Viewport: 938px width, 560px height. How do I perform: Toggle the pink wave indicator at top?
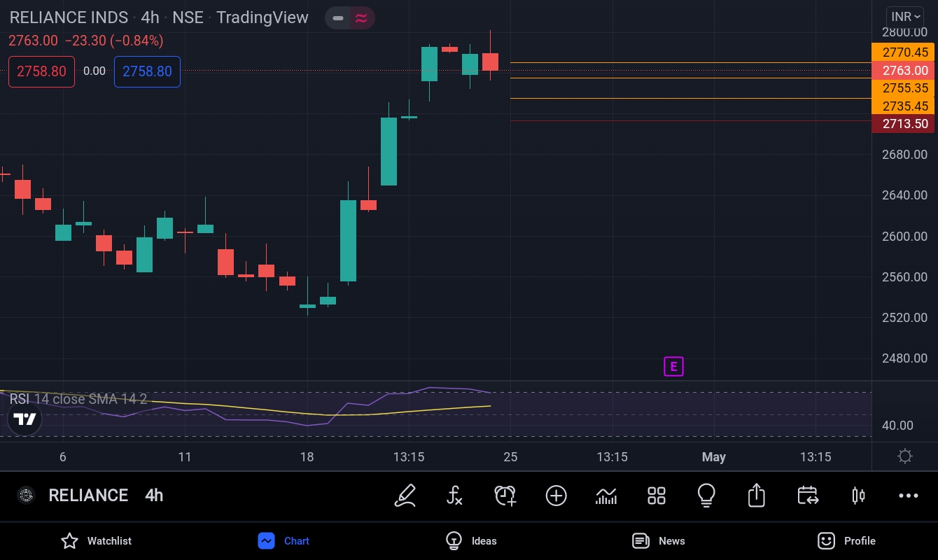[361, 18]
